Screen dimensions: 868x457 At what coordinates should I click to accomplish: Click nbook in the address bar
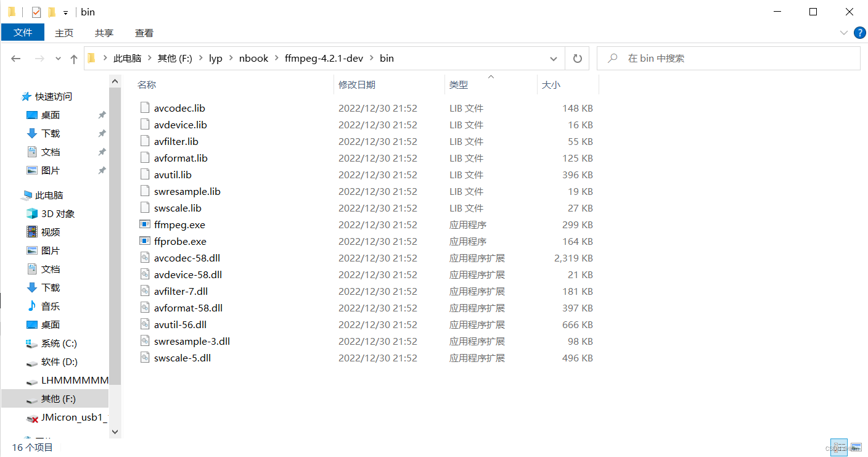click(x=254, y=59)
